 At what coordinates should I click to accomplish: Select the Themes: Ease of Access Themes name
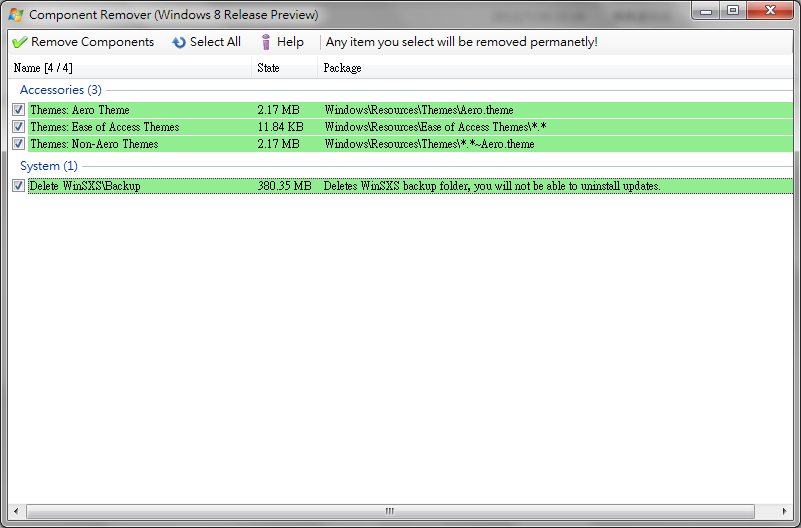pos(105,127)
